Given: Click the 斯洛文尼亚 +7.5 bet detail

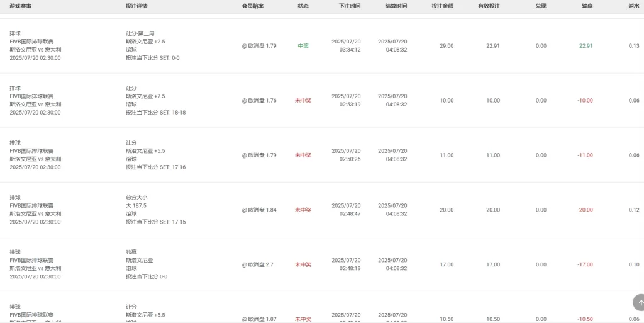Looking at the screenshot, I should tap(145, 96).
